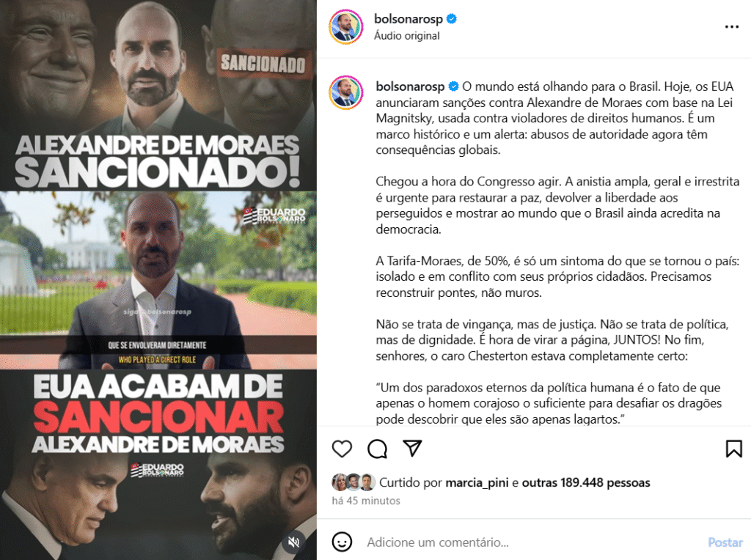Open the emoji picker smiley icon
Viewport: 751px width, 560px height.
[x=342, y=542]
